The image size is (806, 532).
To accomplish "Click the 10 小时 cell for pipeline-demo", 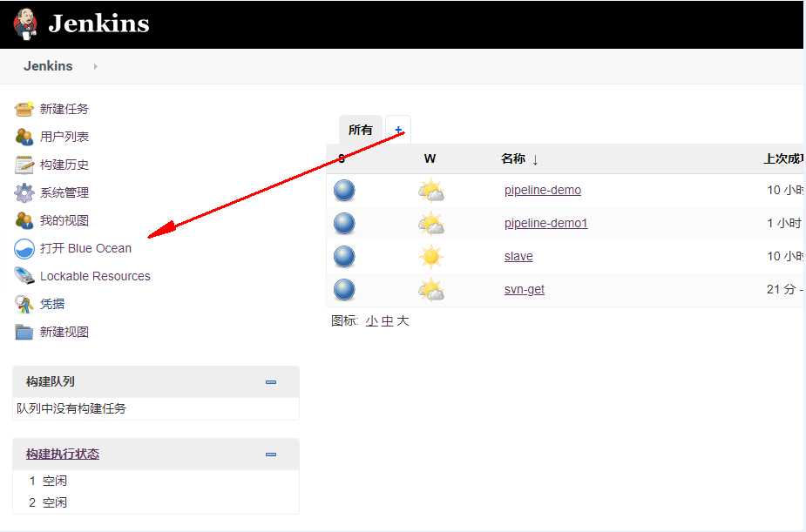I will click(x=785, y=191).
